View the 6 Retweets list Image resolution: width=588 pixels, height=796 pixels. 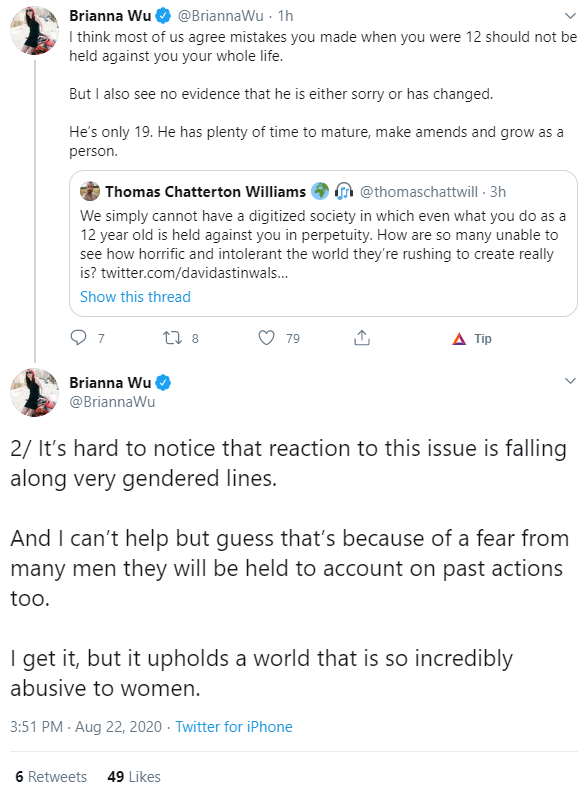[x=51, y=776]
